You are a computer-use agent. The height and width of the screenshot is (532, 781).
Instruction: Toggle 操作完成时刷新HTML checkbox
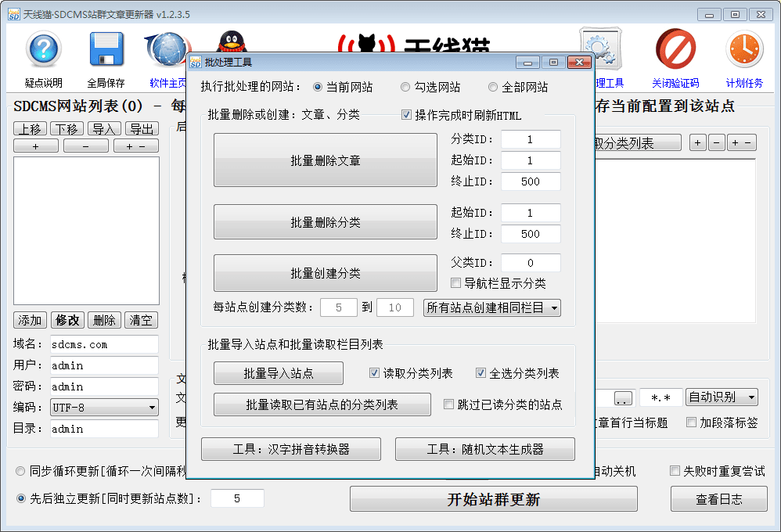click(406, 115)
